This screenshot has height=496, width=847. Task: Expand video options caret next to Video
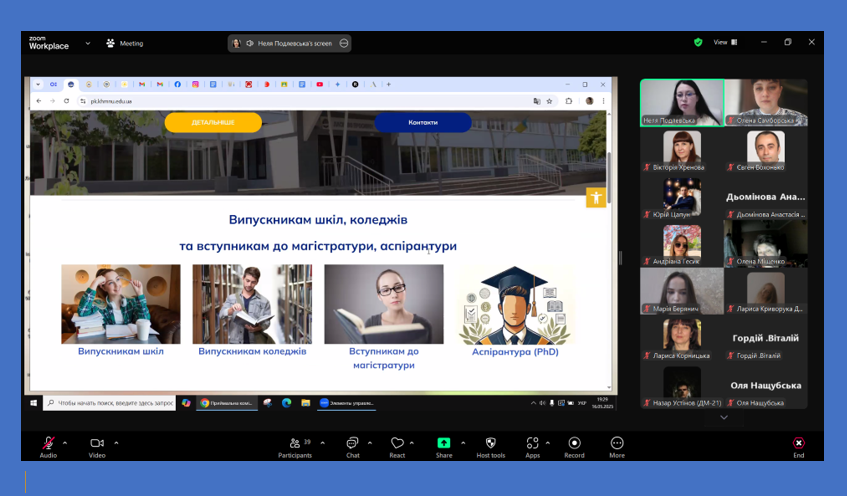[116, 443]
